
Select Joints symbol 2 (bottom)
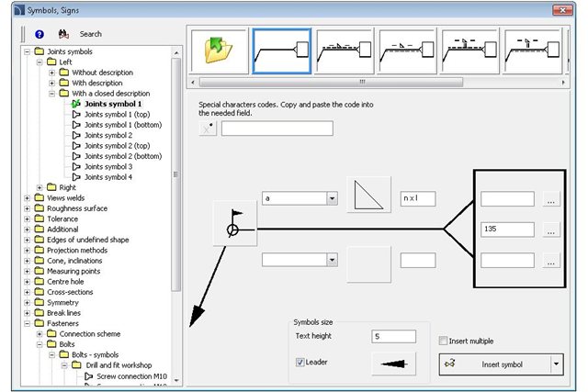[123, 156]
